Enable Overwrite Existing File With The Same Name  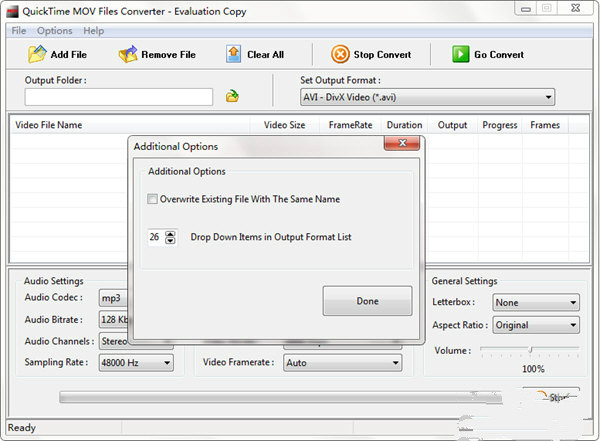point(152,199)
